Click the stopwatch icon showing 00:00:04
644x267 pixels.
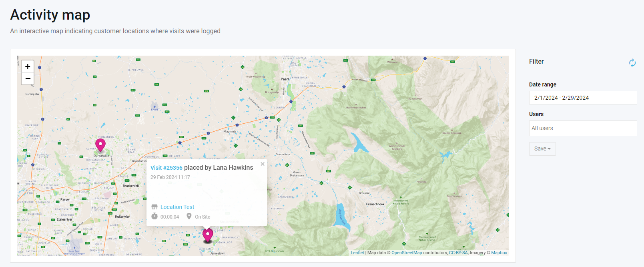click(x=154, y=217)
